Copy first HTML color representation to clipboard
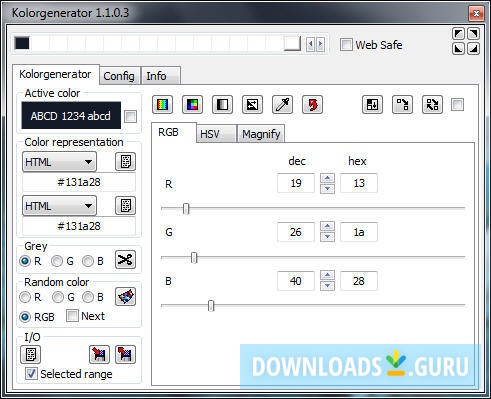 (x=125, y=162)
